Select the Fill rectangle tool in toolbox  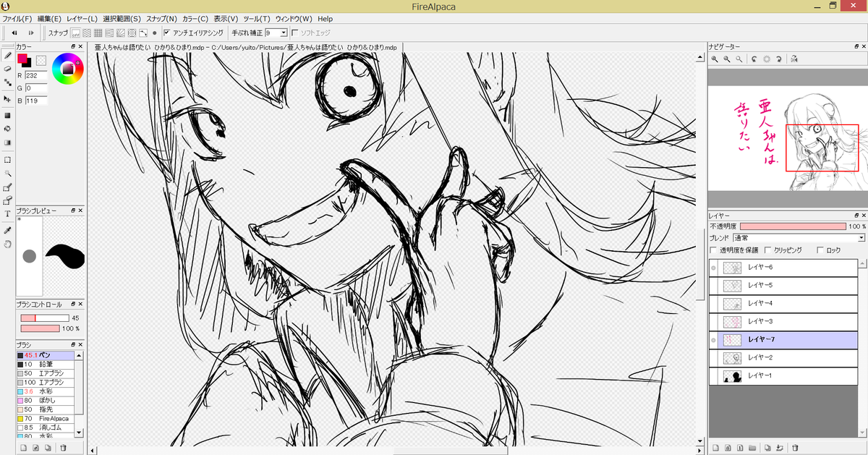(x=7, y=115)
